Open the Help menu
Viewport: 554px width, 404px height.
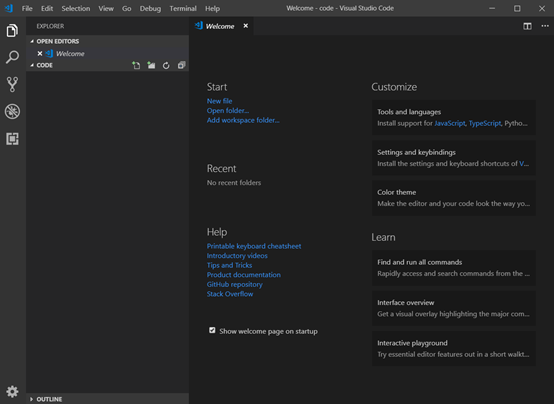tap(212, 8)
